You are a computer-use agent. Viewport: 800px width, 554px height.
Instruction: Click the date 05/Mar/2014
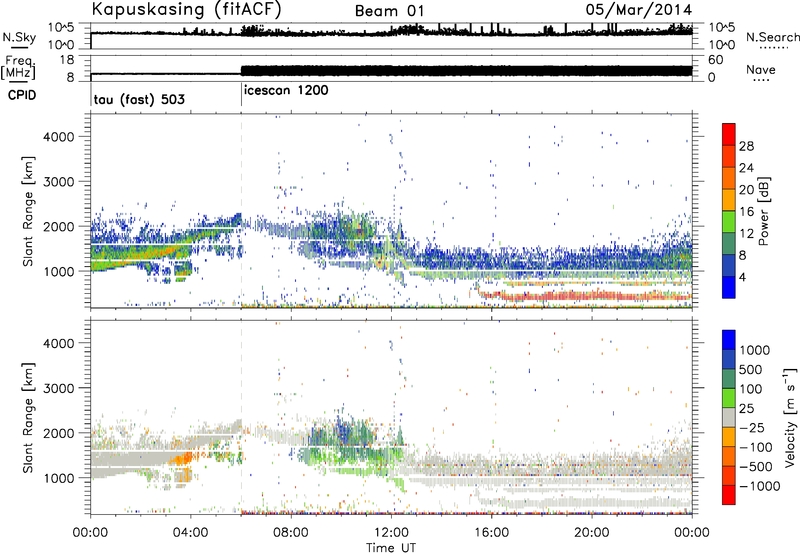point(639,10)
